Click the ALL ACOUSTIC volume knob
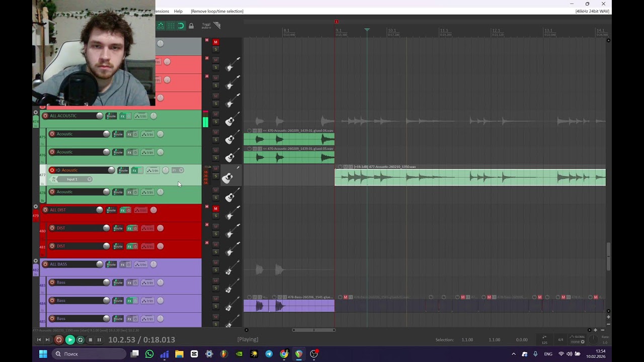The width and height of the screenshot is (644, 362). [x=100, y=116]
